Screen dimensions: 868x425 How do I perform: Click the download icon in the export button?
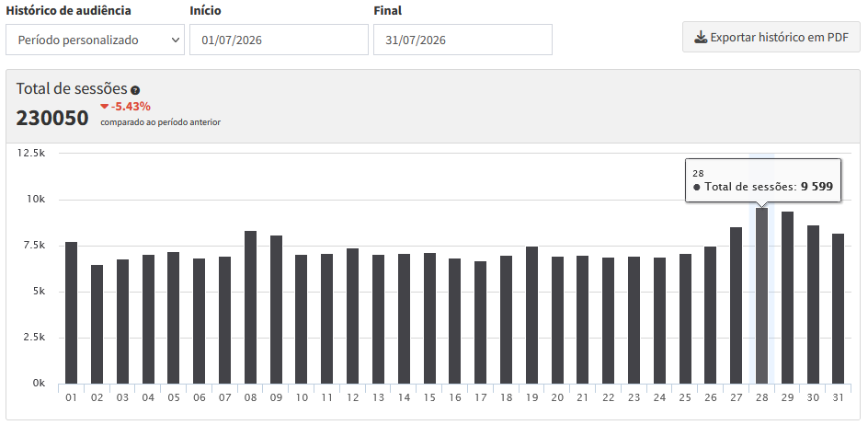click(x=701, y=38)
